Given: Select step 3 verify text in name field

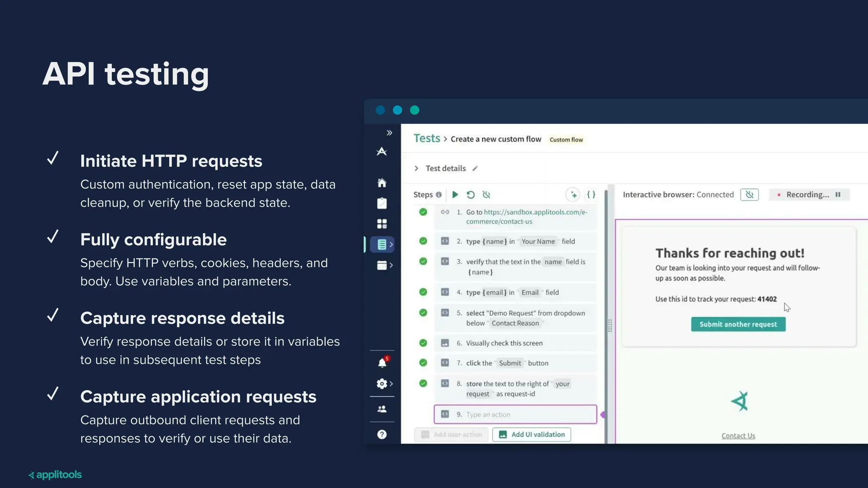Looking at the screenshot, I should tap(515, 267).
